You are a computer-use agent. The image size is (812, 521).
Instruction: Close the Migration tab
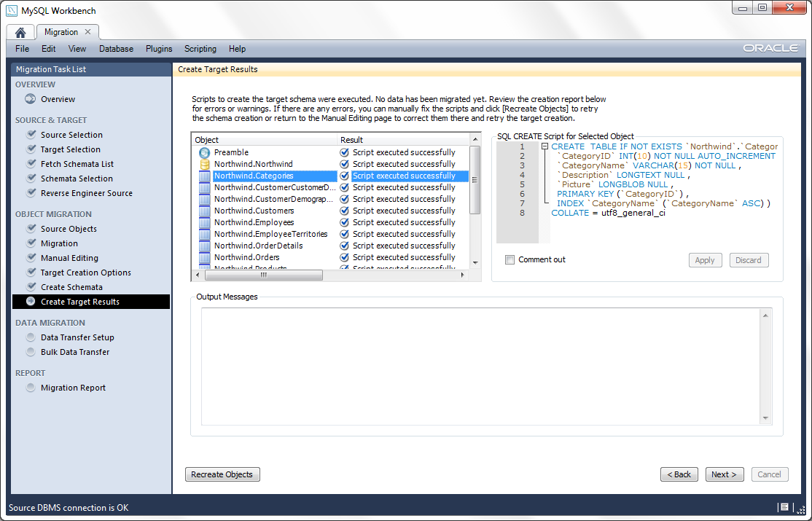tap(88, 32)
